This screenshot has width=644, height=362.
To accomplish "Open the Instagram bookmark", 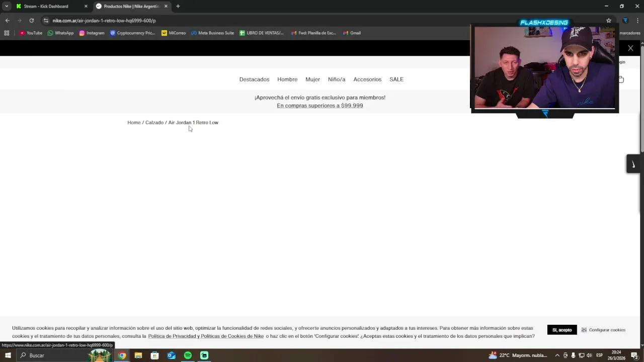I will [92, 33].
